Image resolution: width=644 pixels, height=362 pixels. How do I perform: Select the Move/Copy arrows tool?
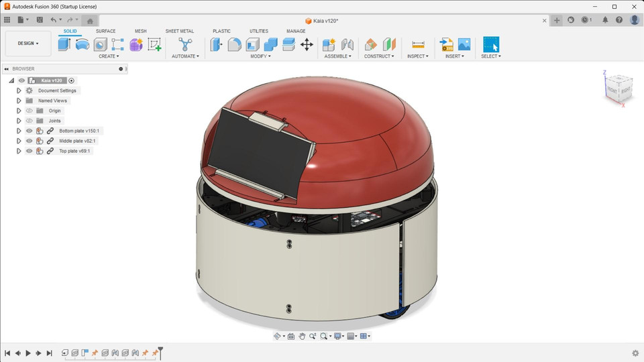click(307, 44)
